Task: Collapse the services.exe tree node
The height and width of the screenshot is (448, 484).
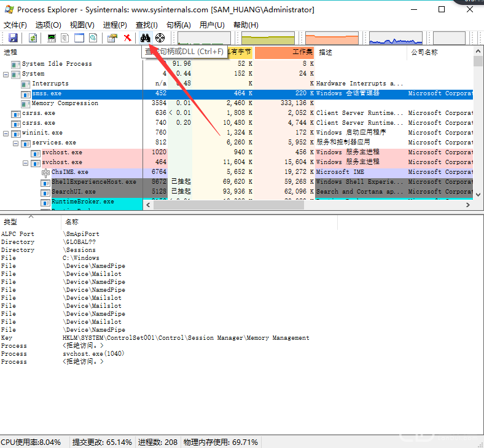Action: point(15,144)
